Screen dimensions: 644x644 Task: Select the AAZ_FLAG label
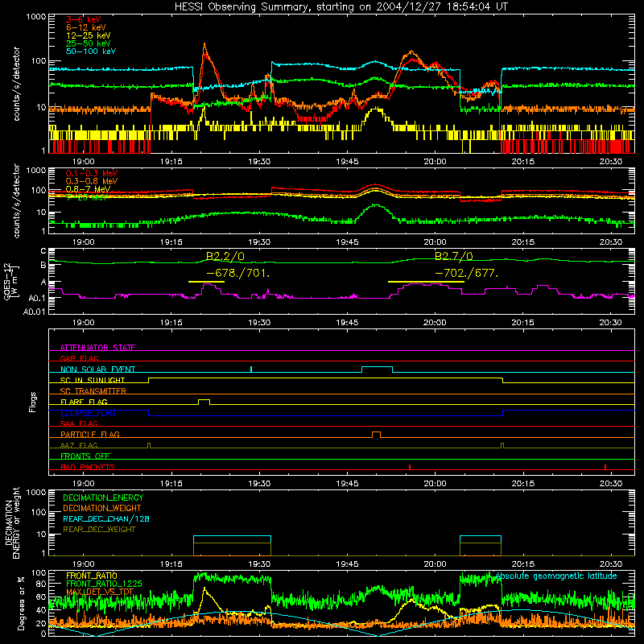[79, 445]
